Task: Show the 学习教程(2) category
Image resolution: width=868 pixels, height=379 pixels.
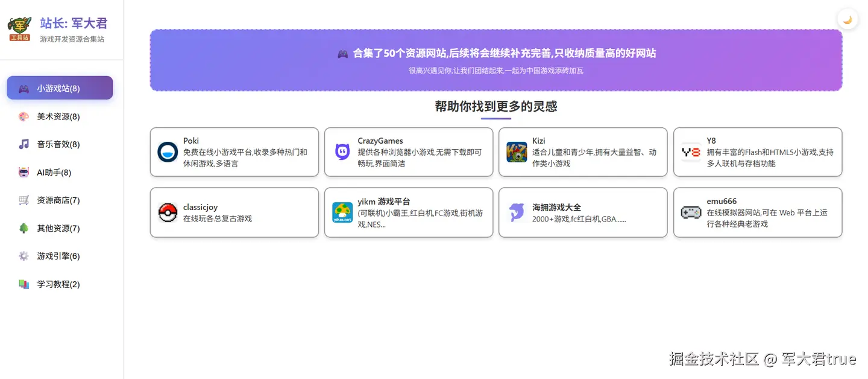Action: point(60,284)
